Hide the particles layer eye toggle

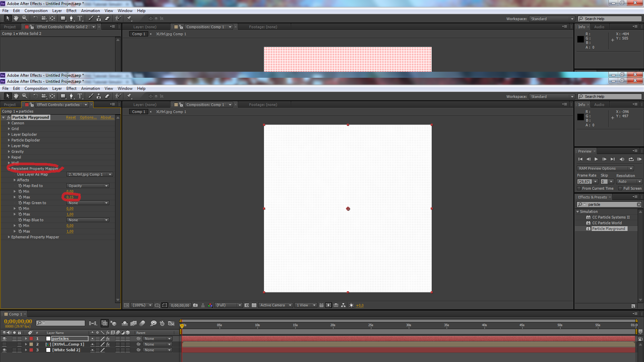[4, 339]
